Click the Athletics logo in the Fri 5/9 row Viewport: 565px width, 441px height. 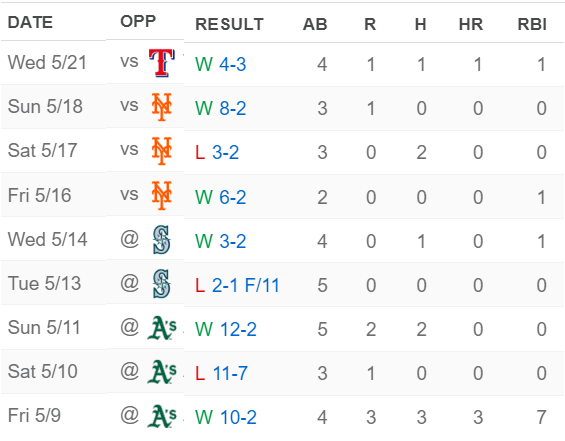tap(162, 416)
